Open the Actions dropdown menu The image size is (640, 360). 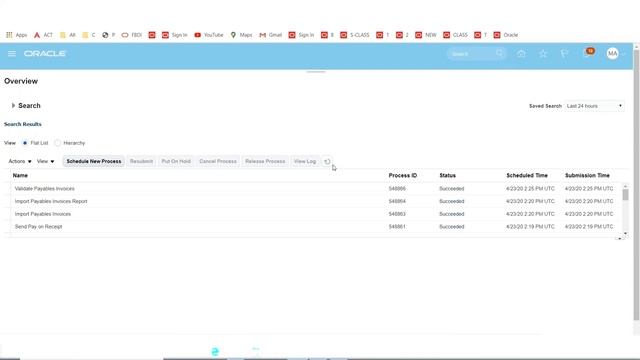(20, 161)
